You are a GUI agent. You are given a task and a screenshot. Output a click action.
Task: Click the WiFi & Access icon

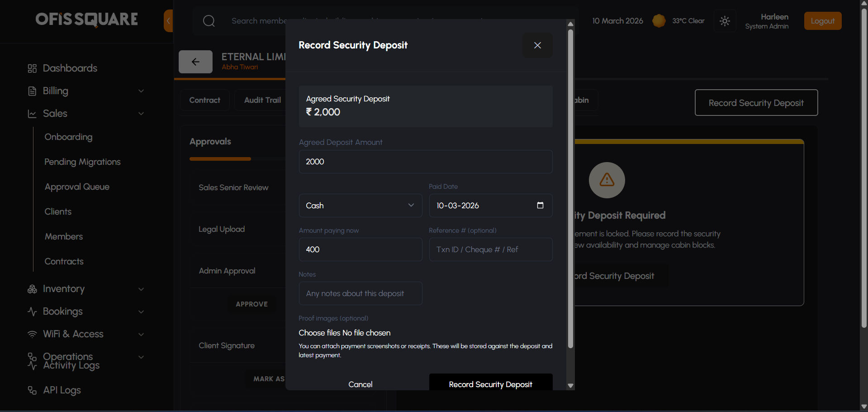32,334
